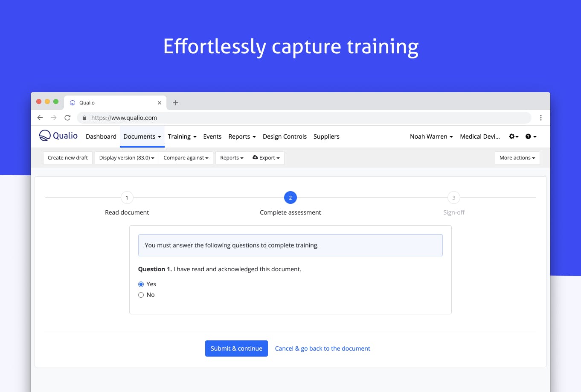Open the Display version (83.0) dropdown
Image resolution: width=581 pixels, height=392 pixels.
pos(126,157)
